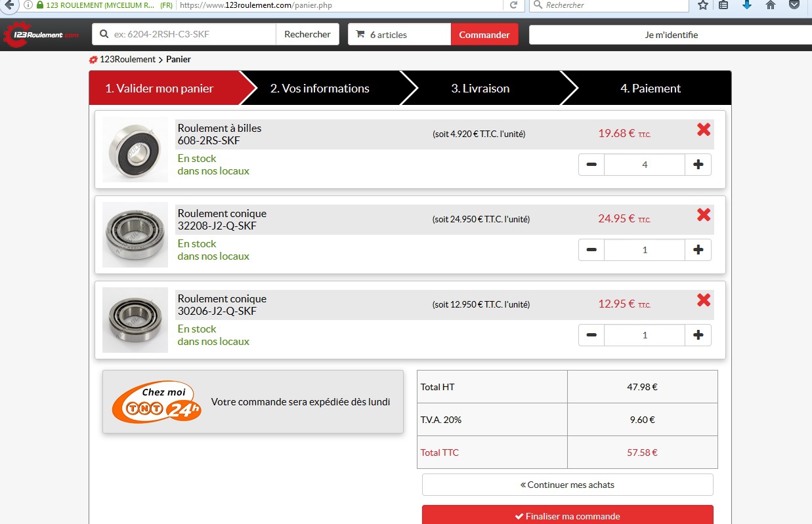The height and width of the screenshot is (524, 812).
Task: Click product name Roulement conique 32208-J2-Q-SKF
Action: (222, 220)
